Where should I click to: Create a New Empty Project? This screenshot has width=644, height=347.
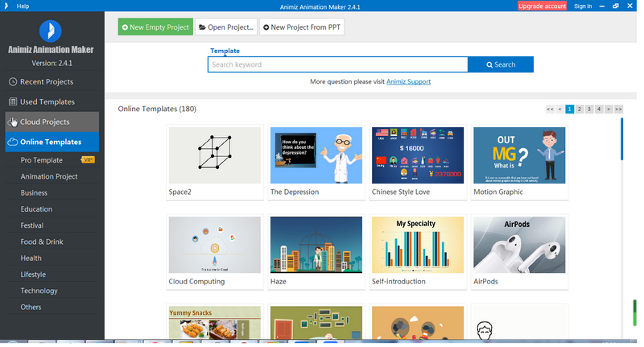[x=155, y=27]
